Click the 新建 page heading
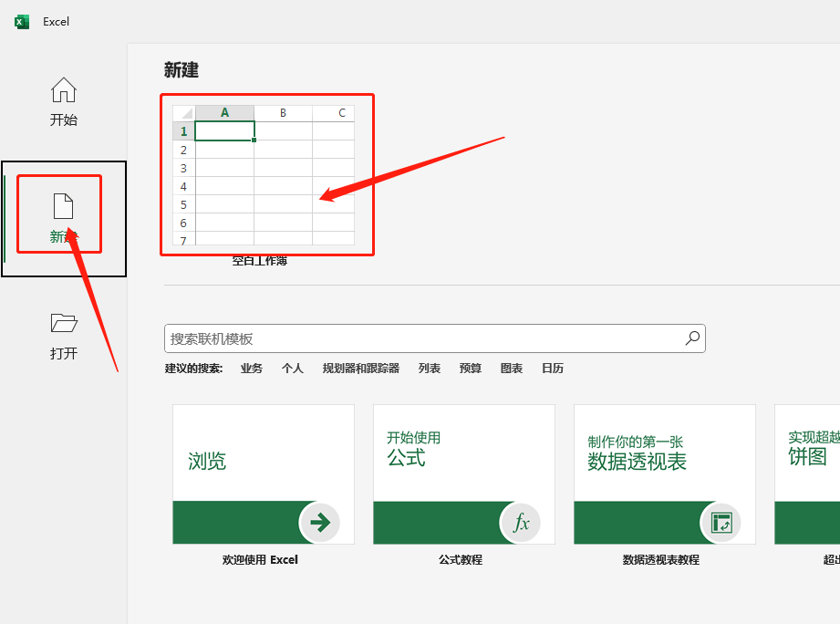The width and height of the screenshot is (840, 624). [x=181, y=70]
